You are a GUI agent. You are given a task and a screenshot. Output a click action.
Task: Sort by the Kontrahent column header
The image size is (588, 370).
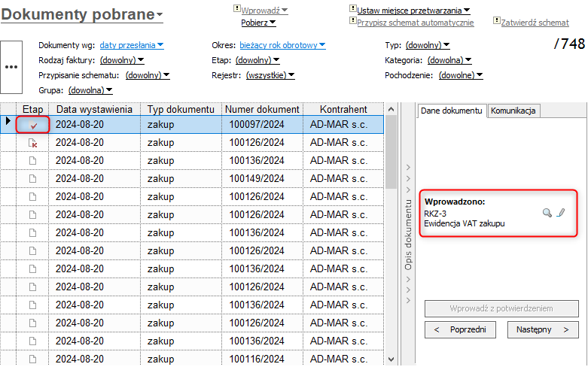pyautogui.click(x=343, y=109)
